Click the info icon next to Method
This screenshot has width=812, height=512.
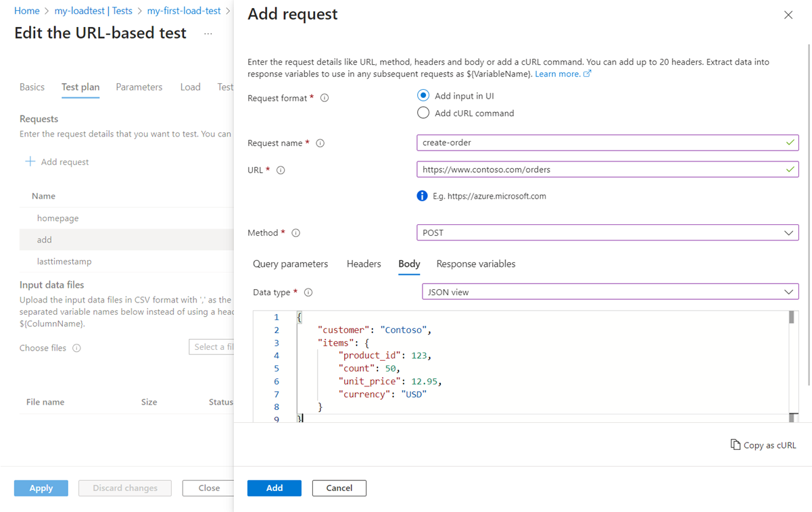(x=295, y=233)
